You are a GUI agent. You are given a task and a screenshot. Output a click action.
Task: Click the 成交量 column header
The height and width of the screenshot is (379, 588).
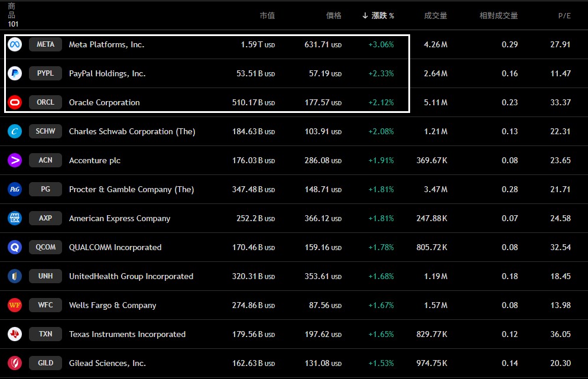[x=436, y=15]
